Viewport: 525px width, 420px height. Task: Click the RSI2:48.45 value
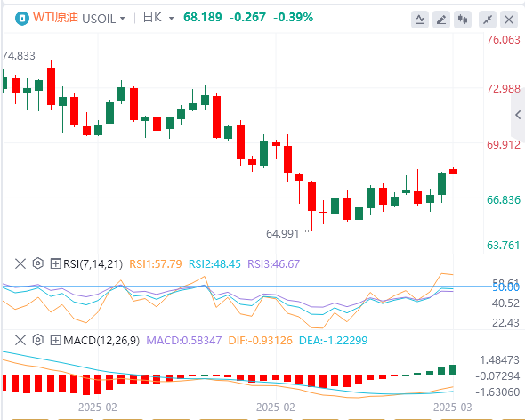tap(214, 264)
